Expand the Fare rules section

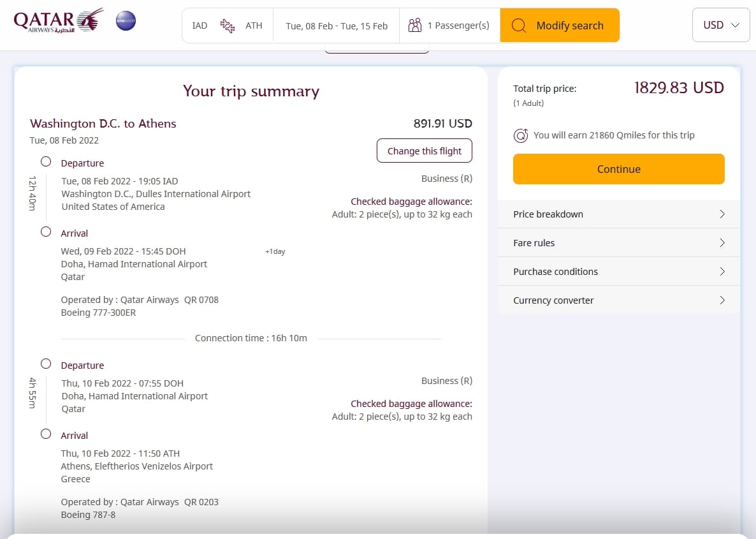pos(618,243)
